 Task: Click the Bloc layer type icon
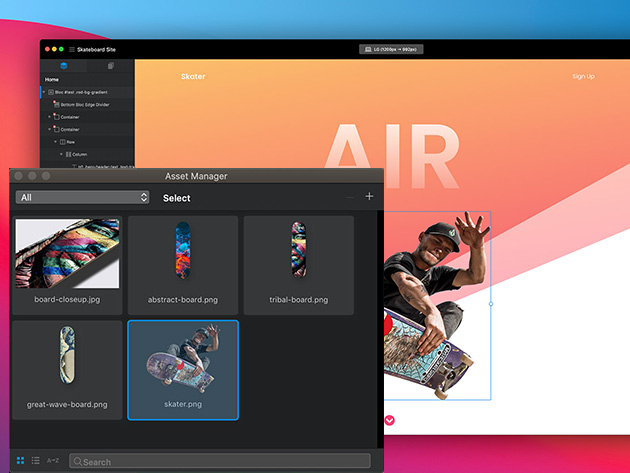(x=51, y=92)
